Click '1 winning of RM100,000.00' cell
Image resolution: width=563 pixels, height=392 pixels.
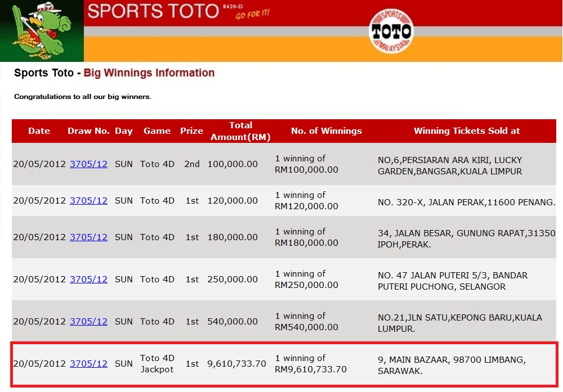pos(306,164)
